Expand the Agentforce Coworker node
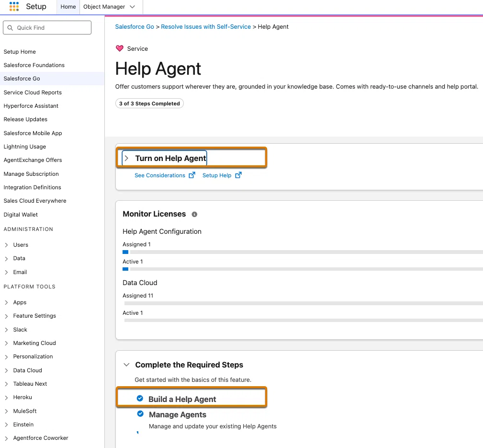This screenshot has height=448, width=483. 7,438
